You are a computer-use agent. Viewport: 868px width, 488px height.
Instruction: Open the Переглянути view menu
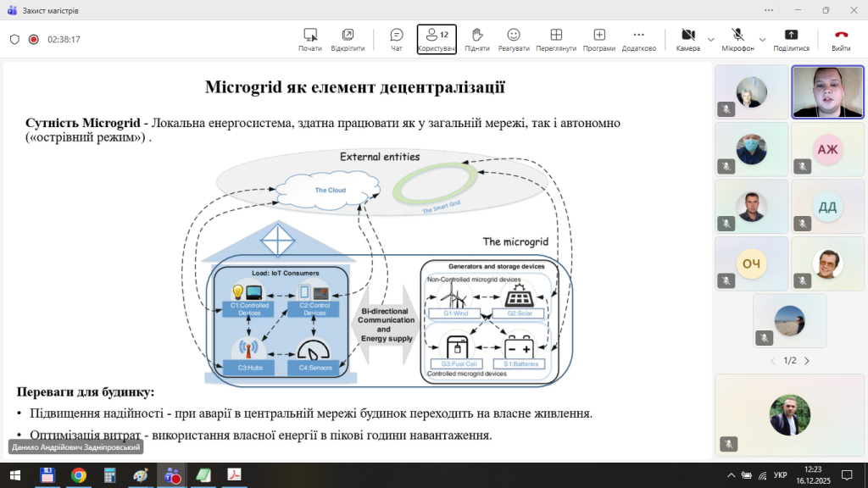(x=556, y=39)
